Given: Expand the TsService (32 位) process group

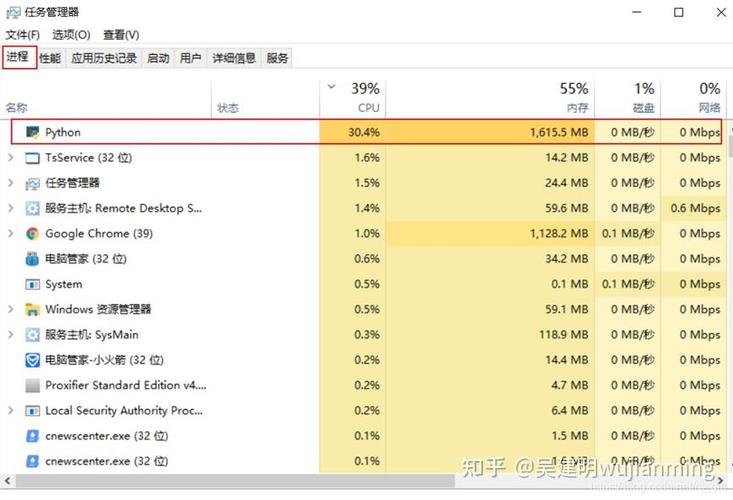Looking at the screenshot, I should click(x=10, y=158).
